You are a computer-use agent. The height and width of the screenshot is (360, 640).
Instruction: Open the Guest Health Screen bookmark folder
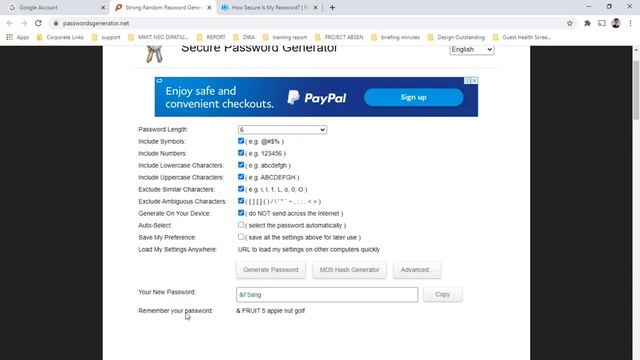[522, 37]
